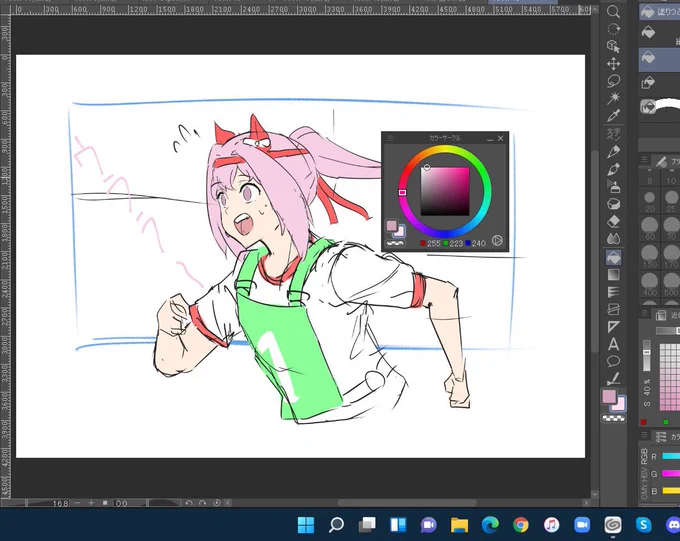Rotate the canvas right
This screenshot has height=541, width=680.
tap(203, 503)
